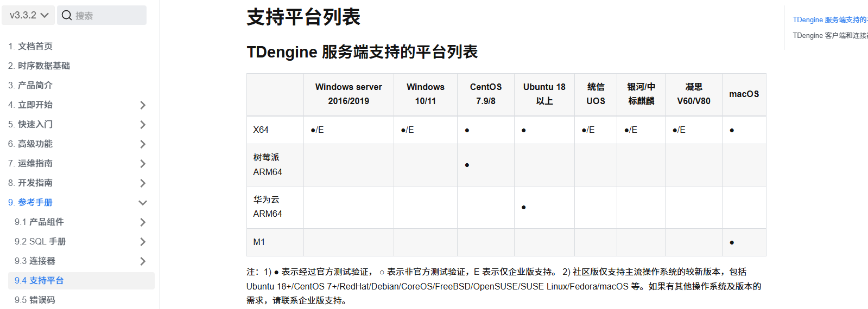Expand the 立即开始 chevron
Viewport: 868px width, 309px height.
click(x=143, y=105)
